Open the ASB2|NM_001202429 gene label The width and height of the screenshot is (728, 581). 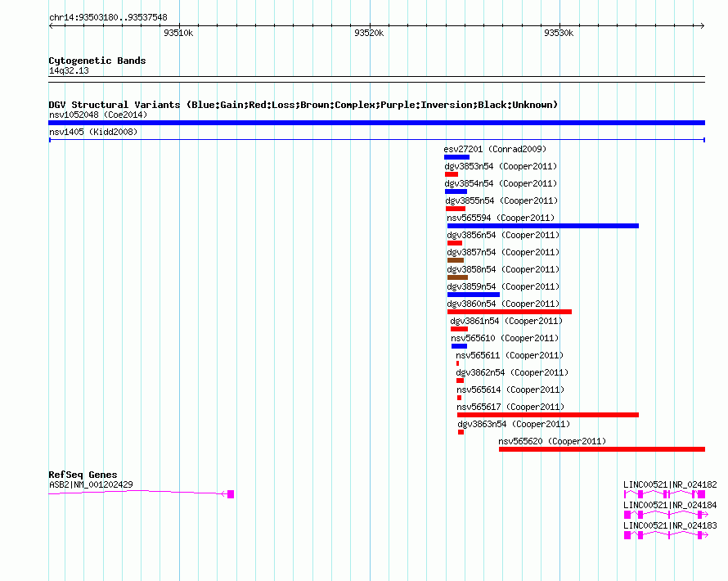91,484
